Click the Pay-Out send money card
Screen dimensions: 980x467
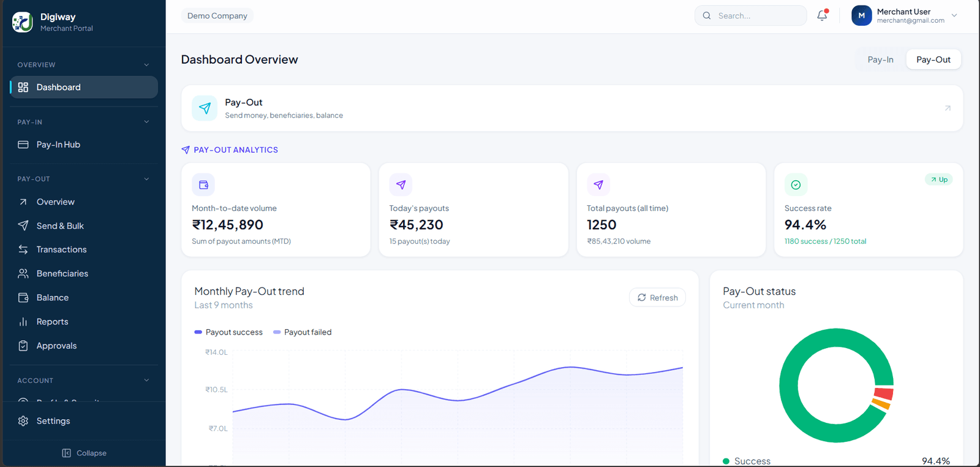[x=572, y=108]
